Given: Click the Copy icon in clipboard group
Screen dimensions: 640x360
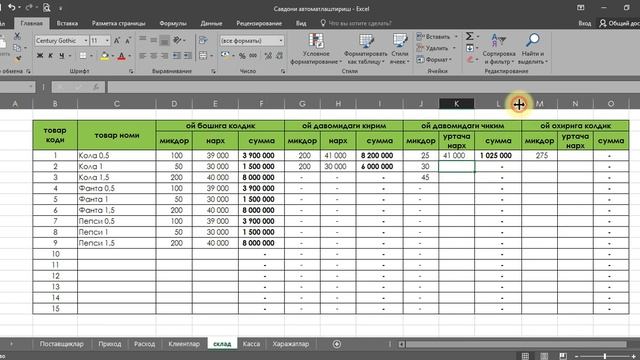Looking at the screenshot, I should click(17, 48).
